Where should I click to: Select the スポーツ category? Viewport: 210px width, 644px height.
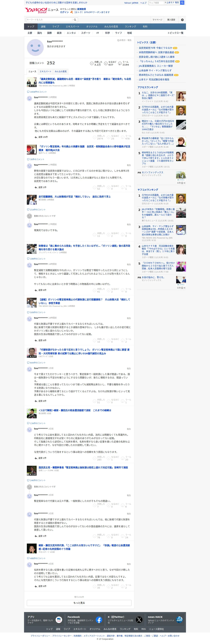point(86,33)
